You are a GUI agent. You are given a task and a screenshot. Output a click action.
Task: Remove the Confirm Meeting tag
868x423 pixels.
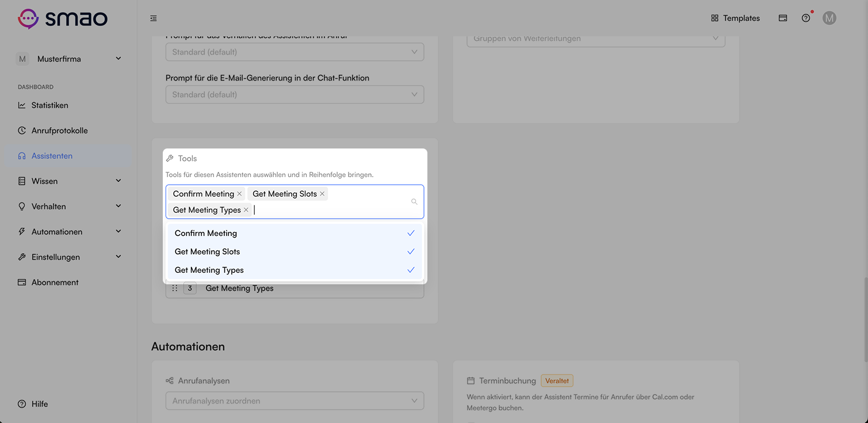(x=239, y=194)
